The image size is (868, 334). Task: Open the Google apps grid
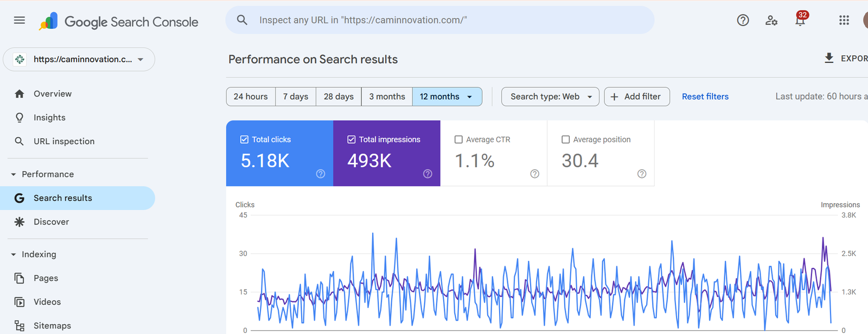click(844, 21)
